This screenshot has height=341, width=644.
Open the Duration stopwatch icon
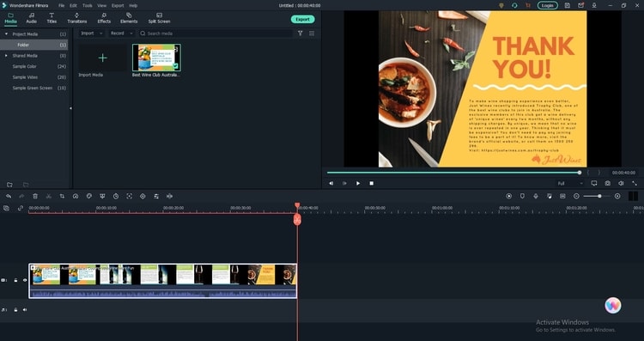point(116,197)
